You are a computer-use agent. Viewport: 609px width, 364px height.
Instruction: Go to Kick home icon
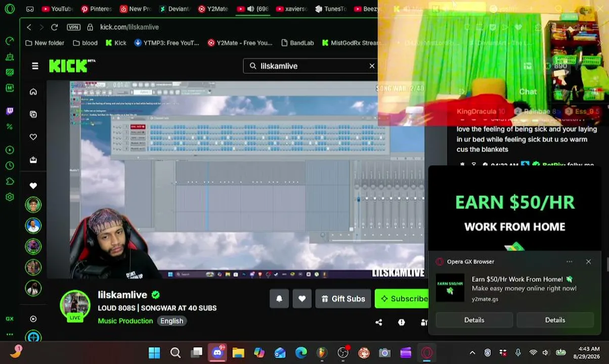pos(33,92)
